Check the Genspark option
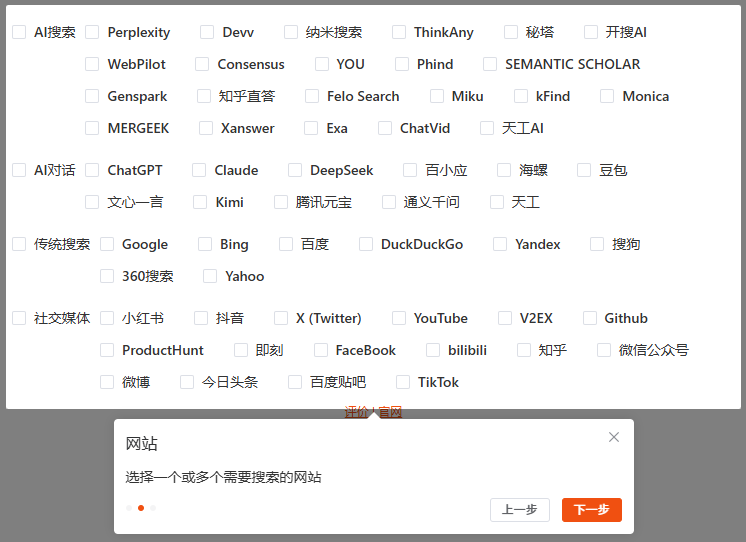Viewport: 746px width, 542px height. click(x=92, y=96)
